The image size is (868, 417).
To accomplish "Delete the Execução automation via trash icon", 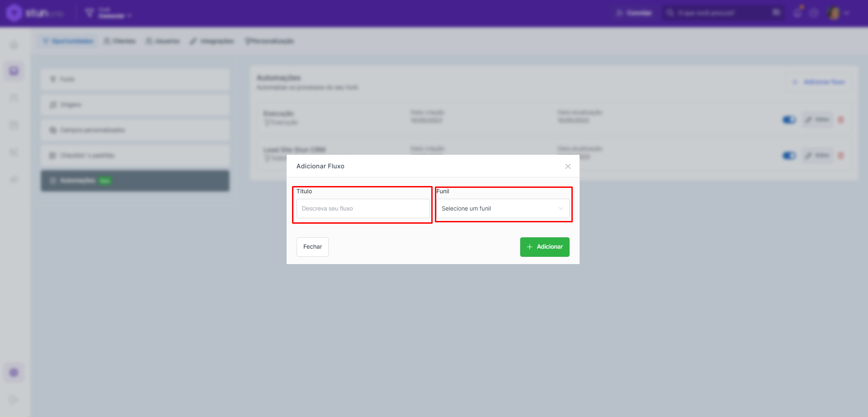I will [x=840, y=120].
